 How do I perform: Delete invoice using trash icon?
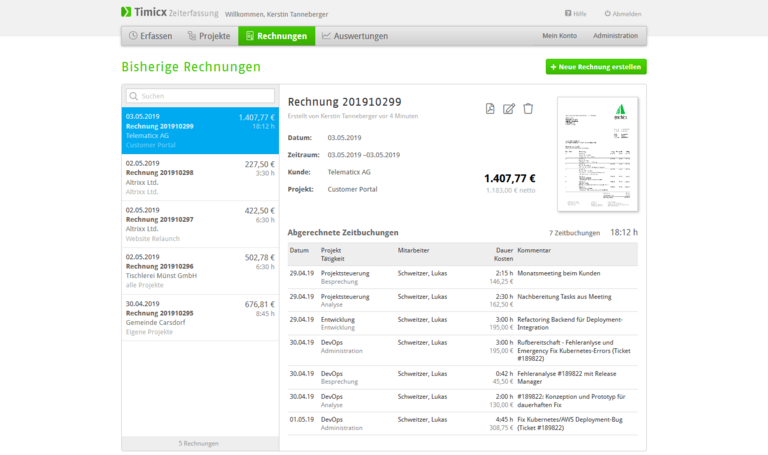pos(528,109)
